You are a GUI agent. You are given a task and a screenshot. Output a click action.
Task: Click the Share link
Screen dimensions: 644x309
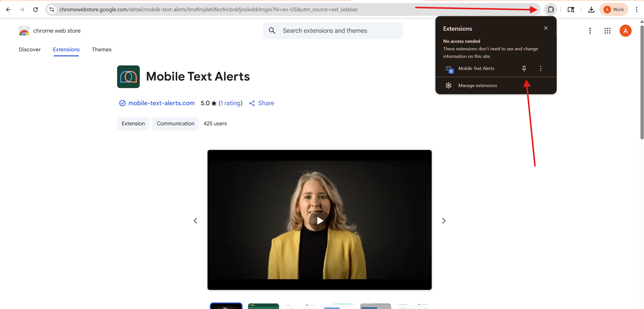tap(262, 103)
